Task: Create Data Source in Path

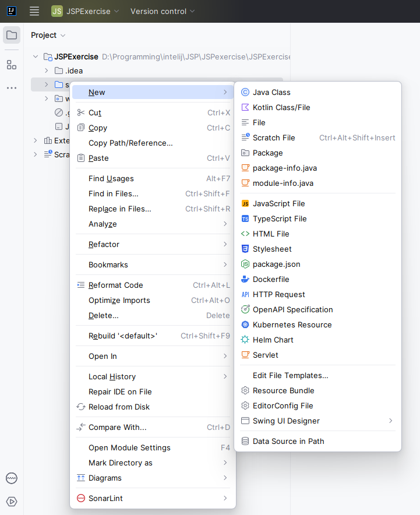Action: click(x=317, y=441)
